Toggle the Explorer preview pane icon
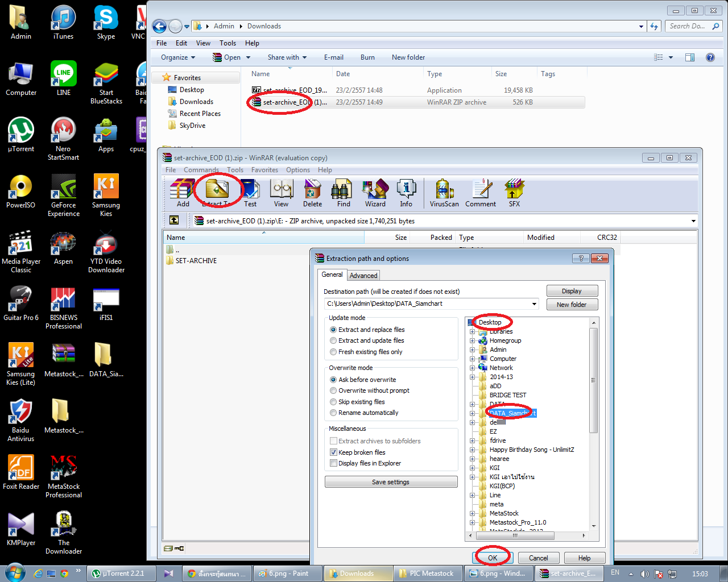The width and height of the screenshot is (728, 582). (690, 57)
